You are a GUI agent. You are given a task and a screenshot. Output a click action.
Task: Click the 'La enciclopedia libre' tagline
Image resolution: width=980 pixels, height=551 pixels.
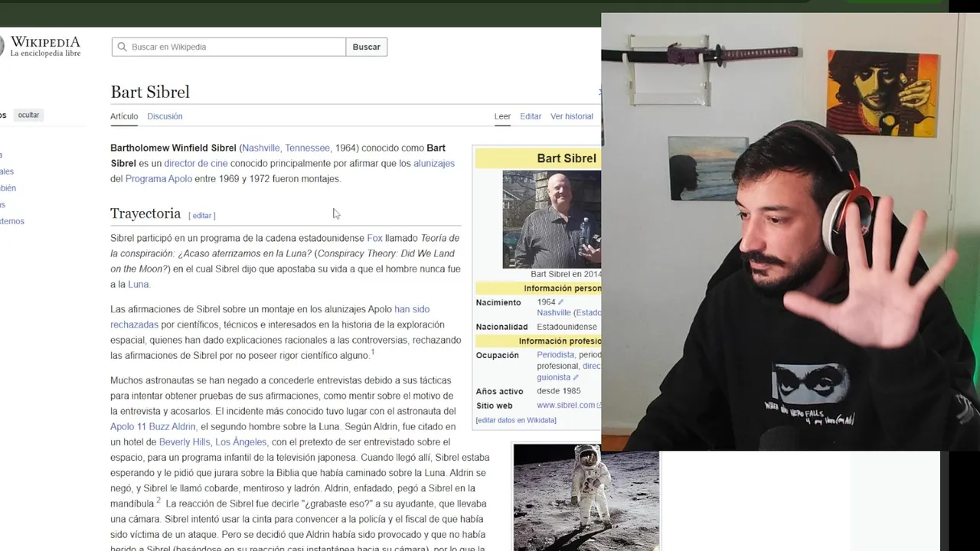pos(45,54)
